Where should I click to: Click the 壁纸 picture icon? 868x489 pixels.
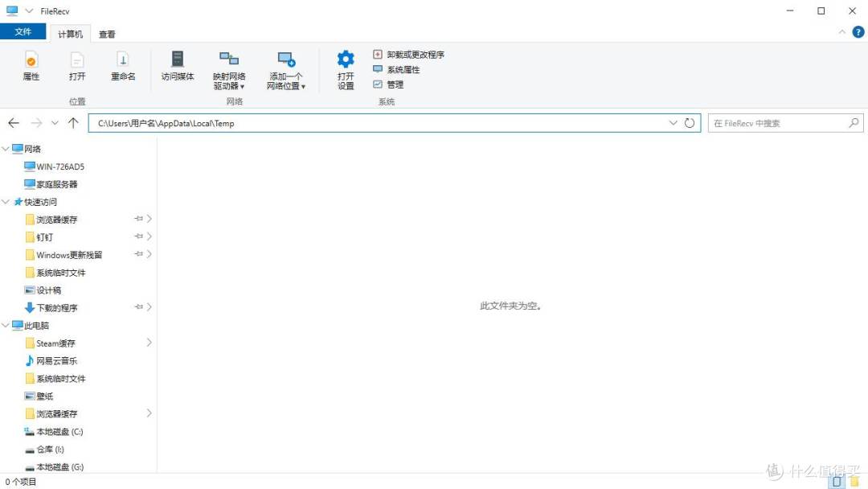coord(30,396)
